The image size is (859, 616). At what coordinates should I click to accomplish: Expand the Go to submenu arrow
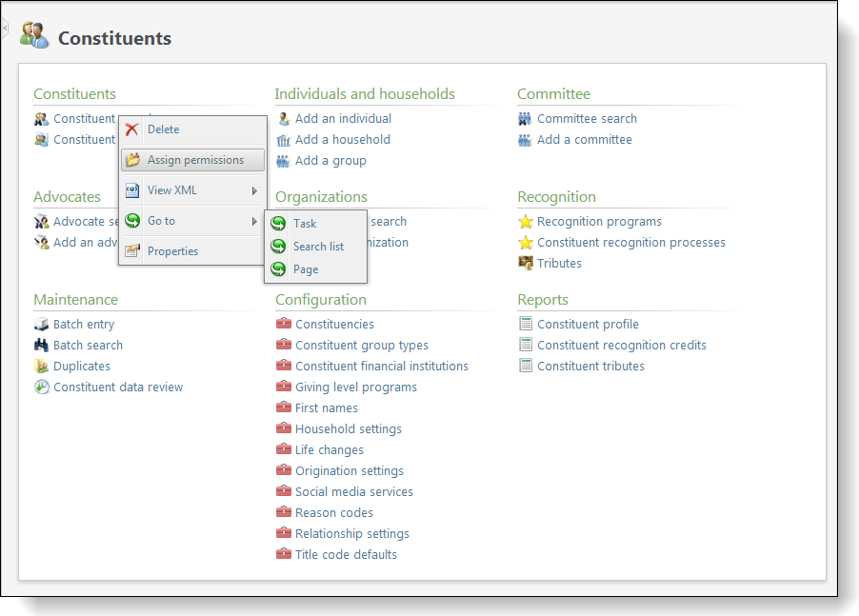point(254,221)
